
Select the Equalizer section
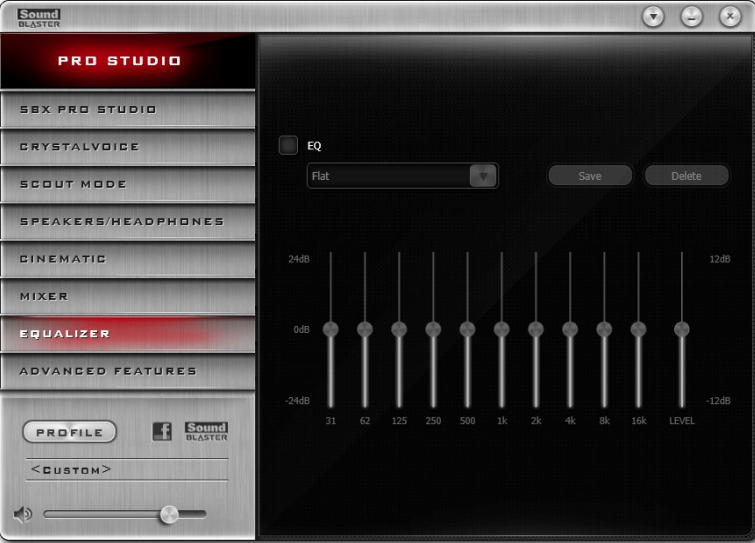(128, 334)
